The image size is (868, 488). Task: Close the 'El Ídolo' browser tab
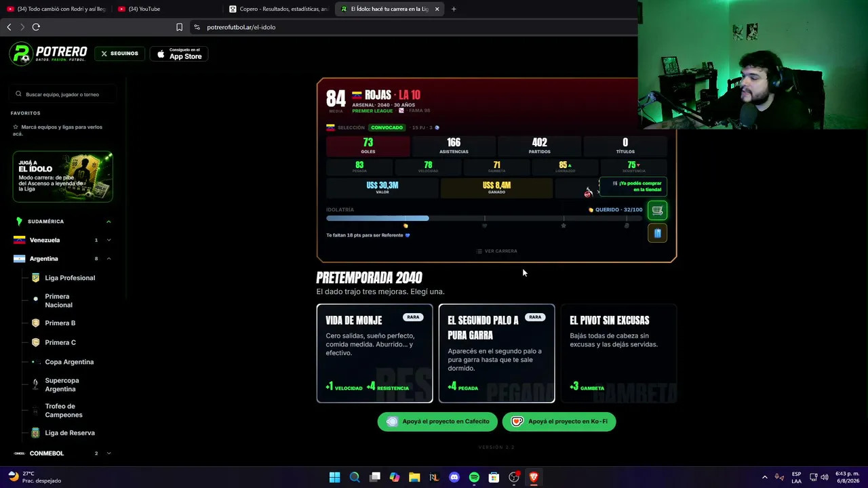pyautogui.click(x=437, y=9)
